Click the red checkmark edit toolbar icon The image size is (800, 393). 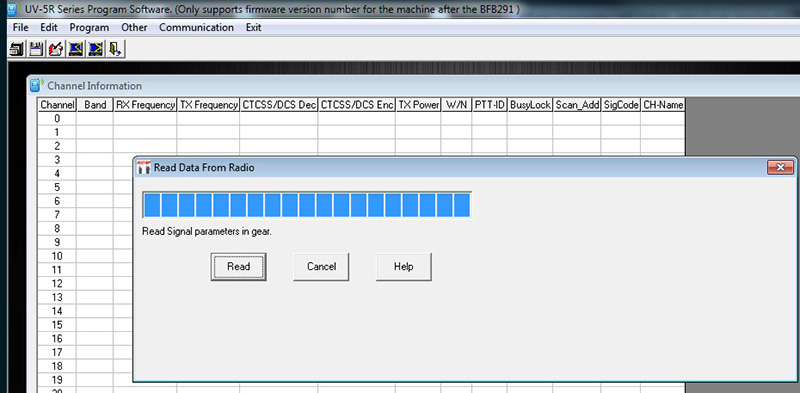click(56, 50)
